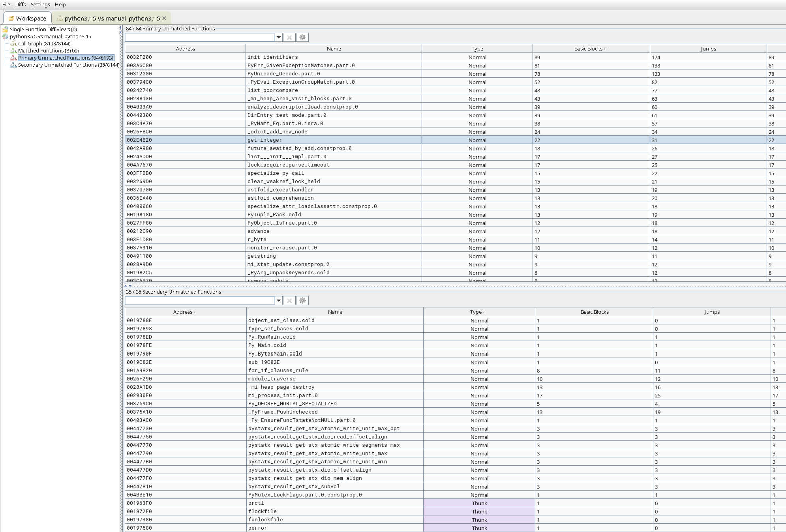The height and width of the screenshot is (532, 786).
Task: Select the list_poorcompare row
Action: coord(272,90)
